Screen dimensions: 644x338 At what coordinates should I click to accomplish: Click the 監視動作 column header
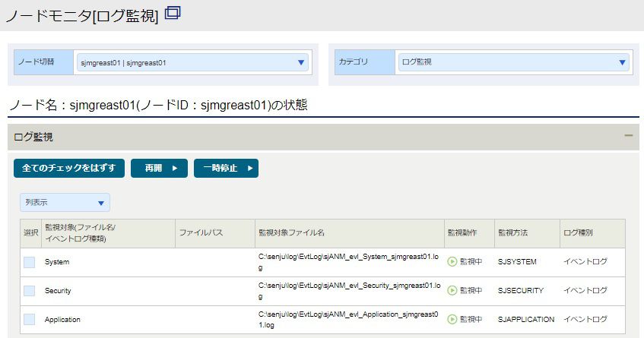(469, 233)
